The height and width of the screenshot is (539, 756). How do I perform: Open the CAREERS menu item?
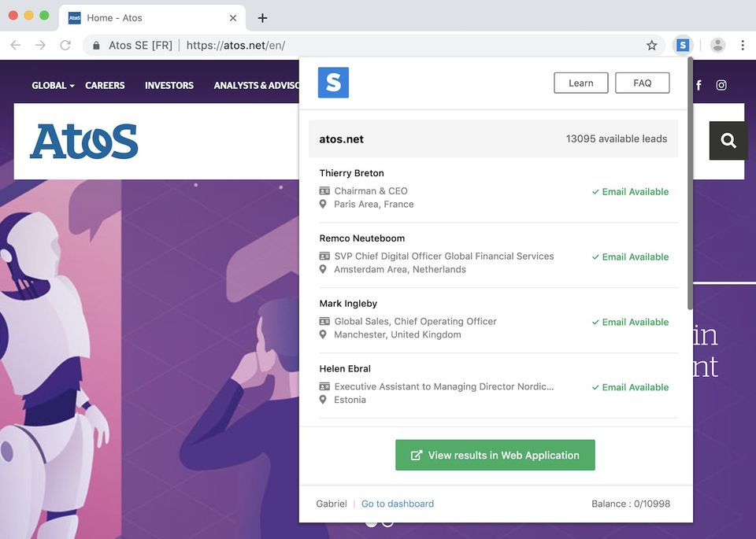point(105,85)
